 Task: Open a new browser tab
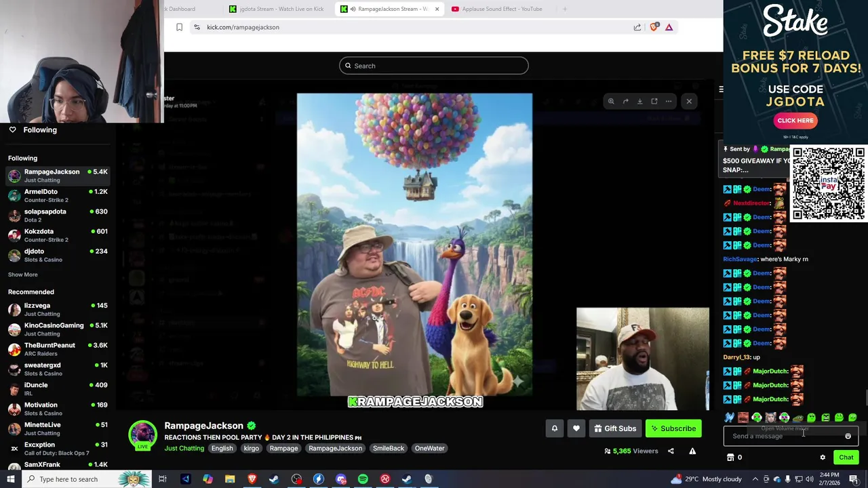click(564, 9)
